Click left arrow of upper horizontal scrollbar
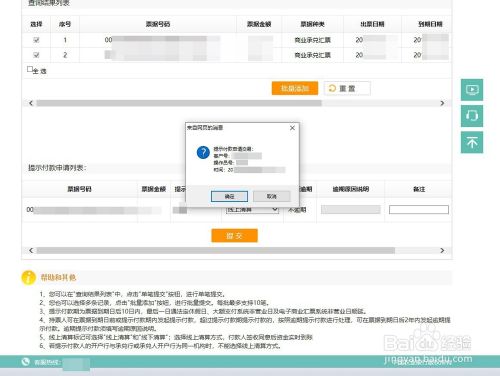This screenshot has width=500, height=376. [x=31, y=103]
